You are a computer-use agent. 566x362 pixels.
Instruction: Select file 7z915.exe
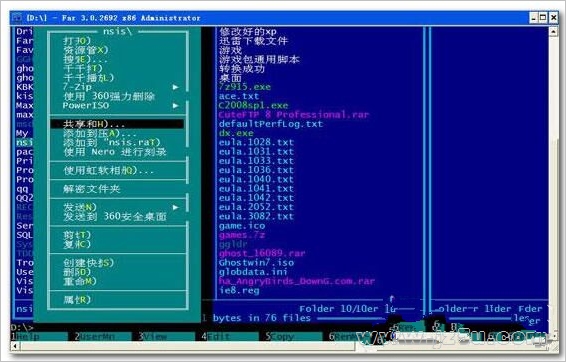(x=244, y=87)
